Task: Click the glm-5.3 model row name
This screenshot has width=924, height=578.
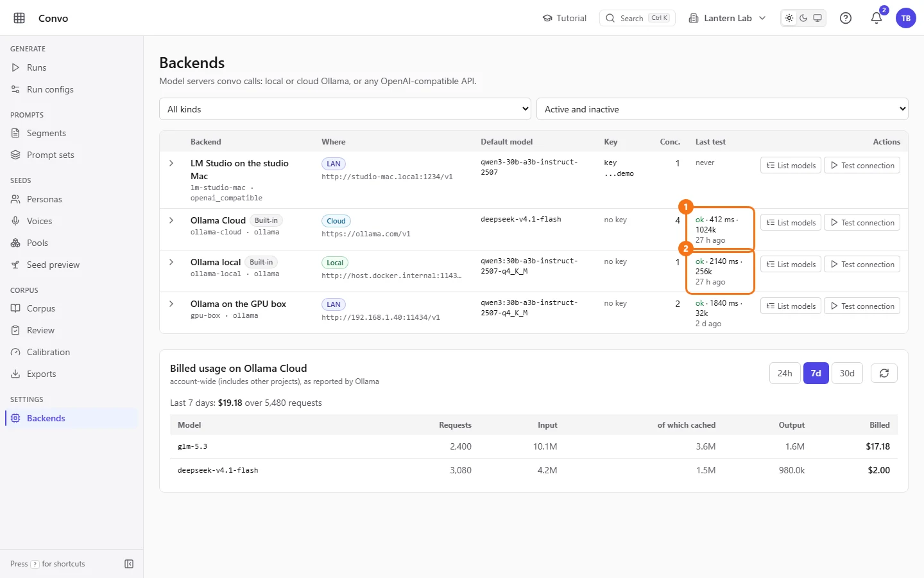Action: (193, 446)
